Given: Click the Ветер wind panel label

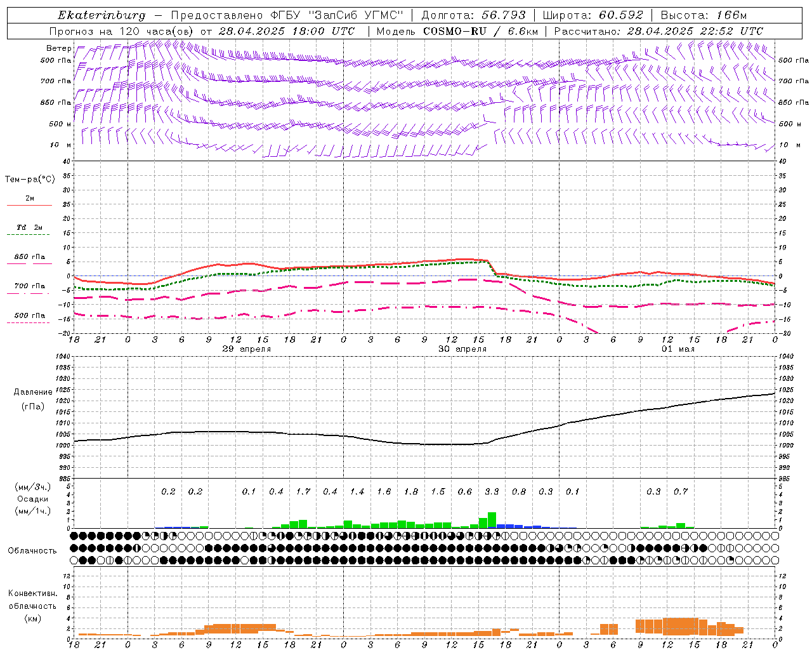Looking at the screenshot, I should [59, 48].
